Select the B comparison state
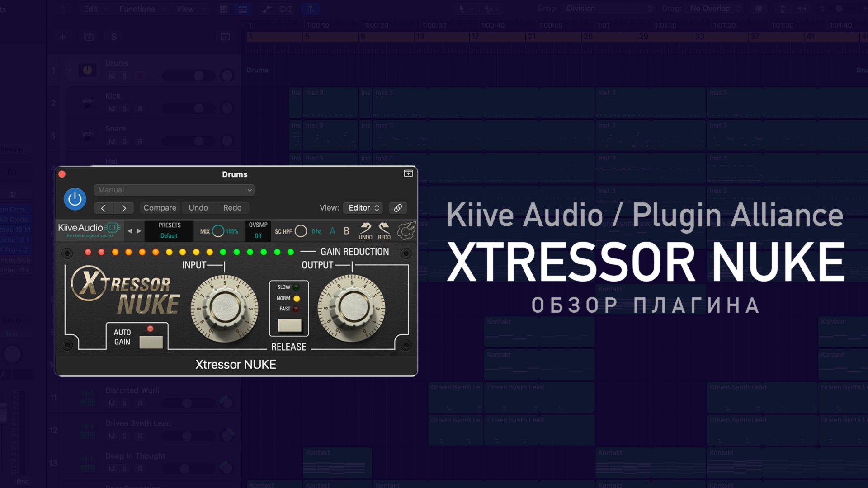This screenshot has height=488, width=868. click(x=346, y=231)
